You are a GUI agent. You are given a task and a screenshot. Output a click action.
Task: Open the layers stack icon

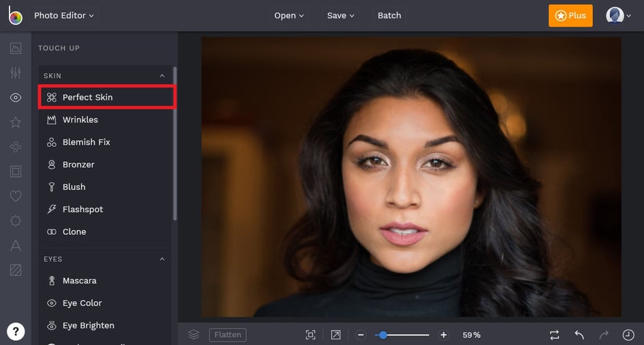click(x=194, y=335)
